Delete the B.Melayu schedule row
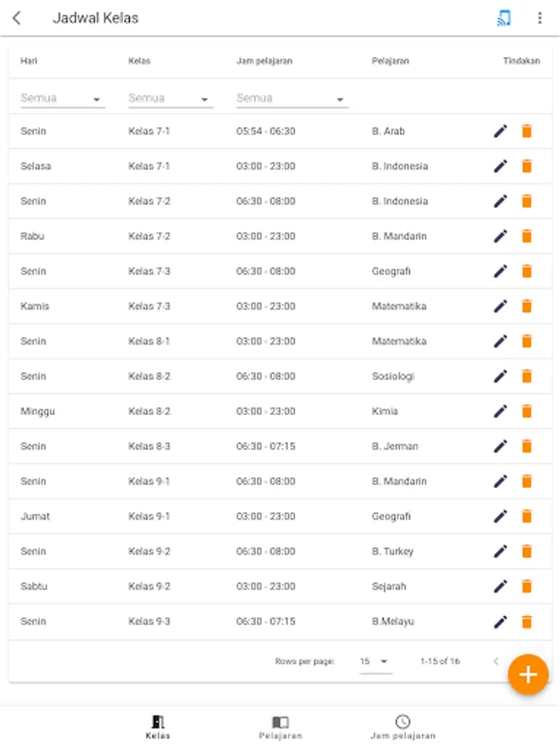The width and height of the screenshot is (560, 747). click(x=526, y=622)
